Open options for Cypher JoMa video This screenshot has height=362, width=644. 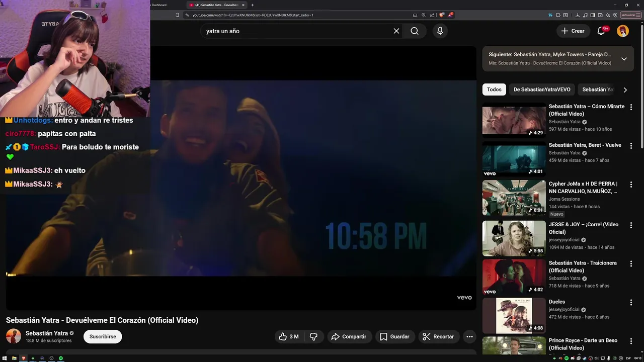(631, 185)
